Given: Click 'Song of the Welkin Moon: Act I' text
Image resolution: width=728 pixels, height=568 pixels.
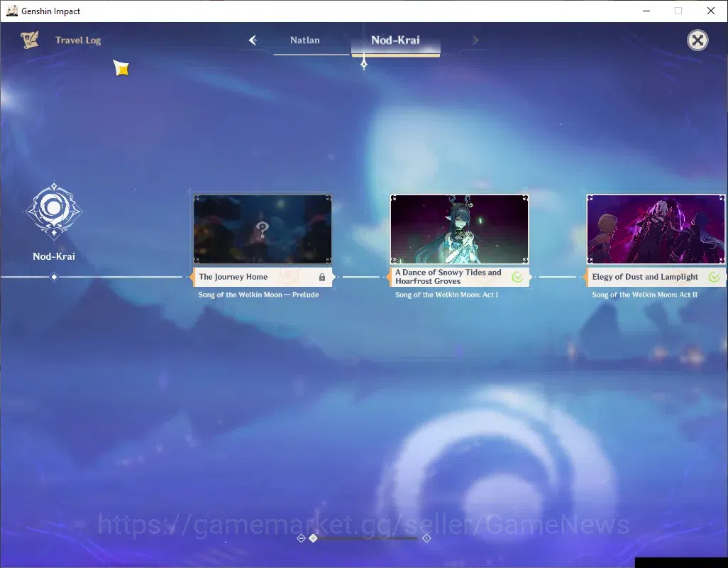Looking at the screenshot, I should click(x=446, y=295).
